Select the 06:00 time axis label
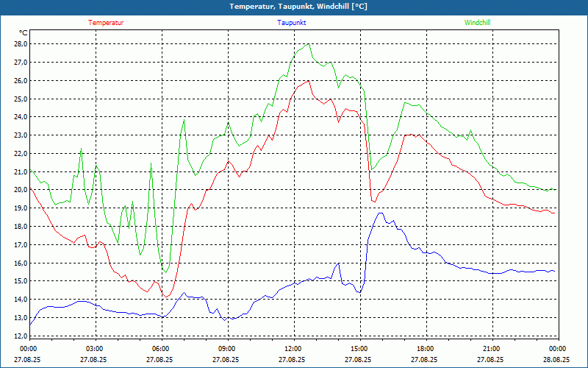Image resolution: width=588 pixels, height=368 pixels. pyautogui.click(x=161, y=349)
